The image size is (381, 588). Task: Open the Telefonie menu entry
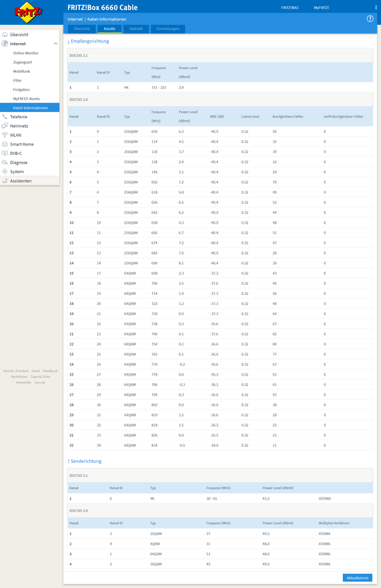[x=19, y=117]
